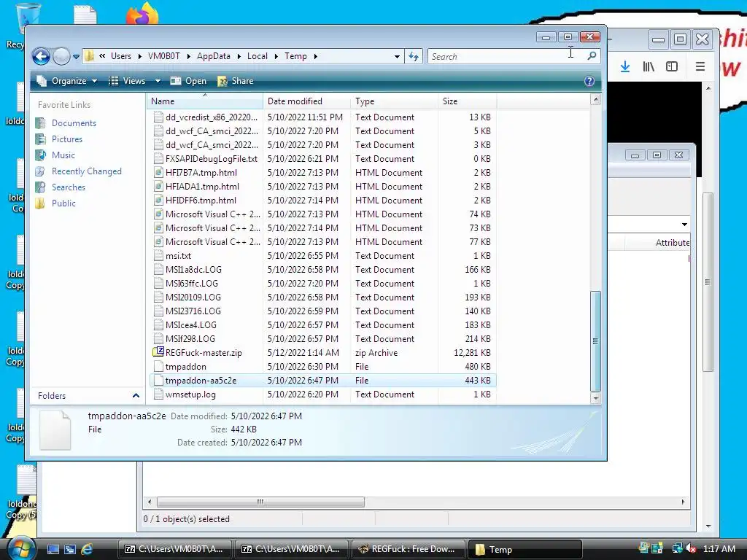
Task: Select the MSIcea4.LOG file name
Action: tap(190, 324)
